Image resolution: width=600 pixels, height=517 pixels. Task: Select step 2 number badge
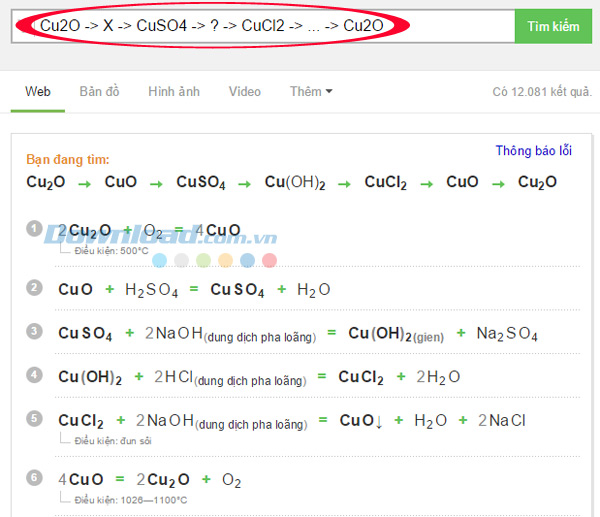pyautogui.click(x=34, y=287)
